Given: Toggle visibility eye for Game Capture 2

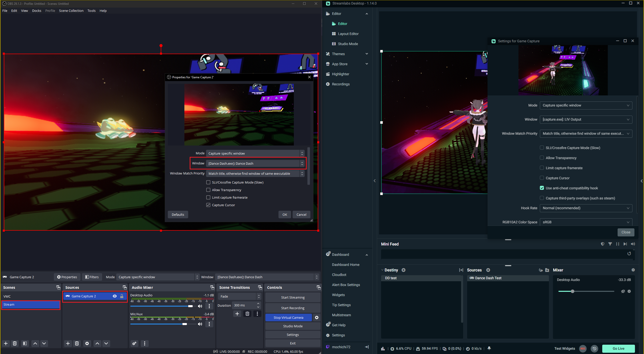Looking at the screenshot, I should pos(115,296).
